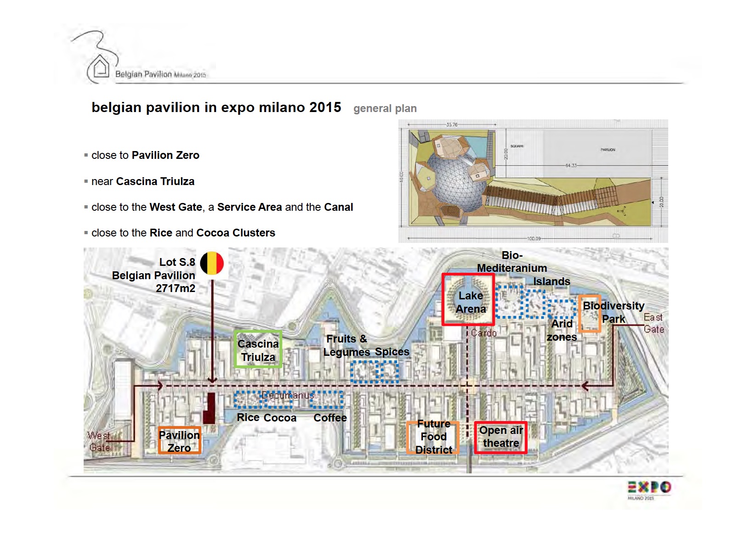Viewport: 756px width, 534px height.
Task: Click the dark red Belgian Pavilion lot marker
Action: click(x=210, y=408)
